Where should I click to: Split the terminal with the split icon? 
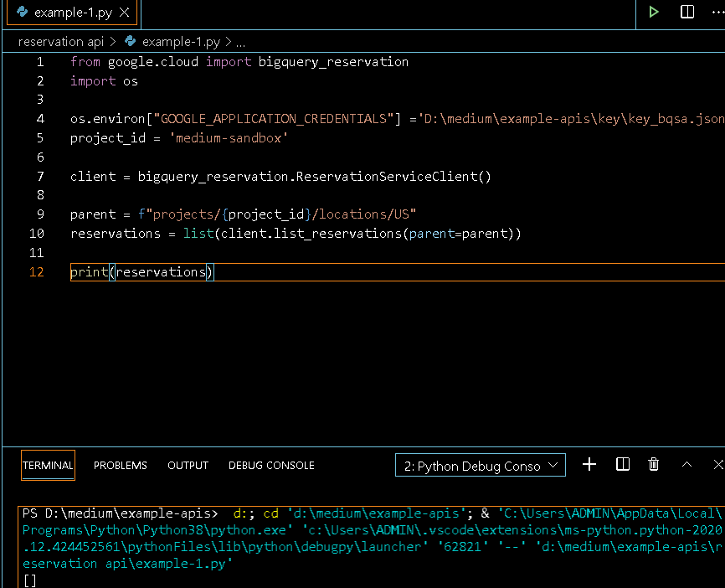point(623,465)
